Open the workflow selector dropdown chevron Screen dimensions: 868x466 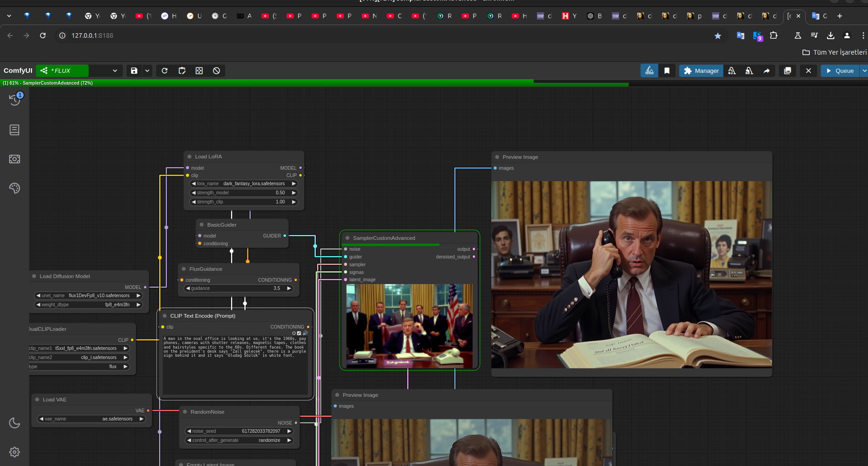click(115, 71)
